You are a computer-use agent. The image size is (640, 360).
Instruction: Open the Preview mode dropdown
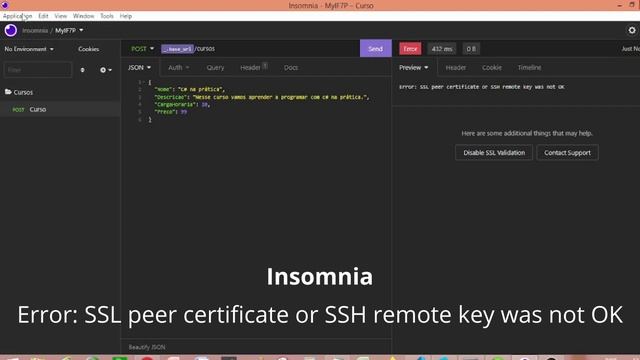click(x=413, y=67)
